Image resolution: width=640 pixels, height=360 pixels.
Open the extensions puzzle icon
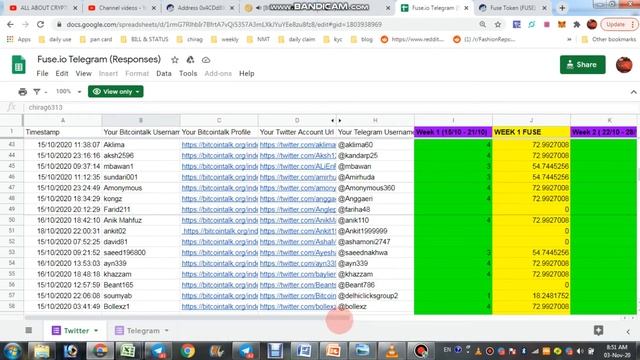[x=576, y=24]
